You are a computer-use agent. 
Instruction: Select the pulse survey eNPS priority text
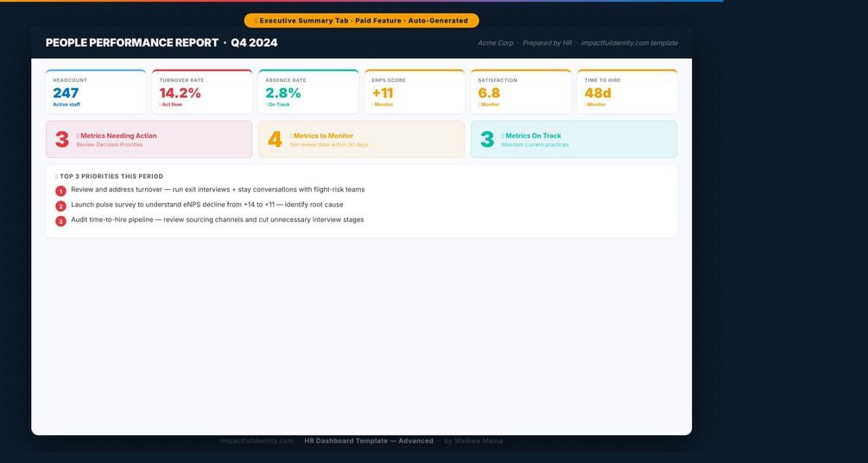tap(207, 205)
